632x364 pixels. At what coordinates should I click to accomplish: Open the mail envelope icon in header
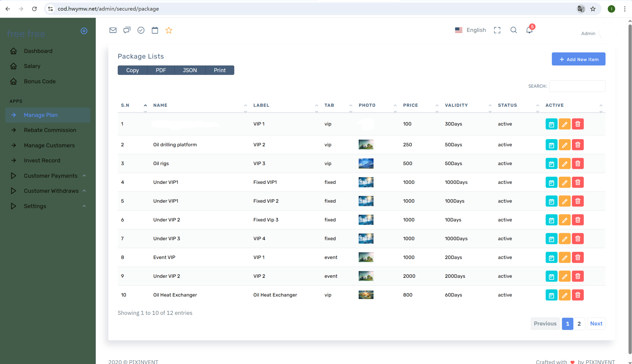(113, 30)
